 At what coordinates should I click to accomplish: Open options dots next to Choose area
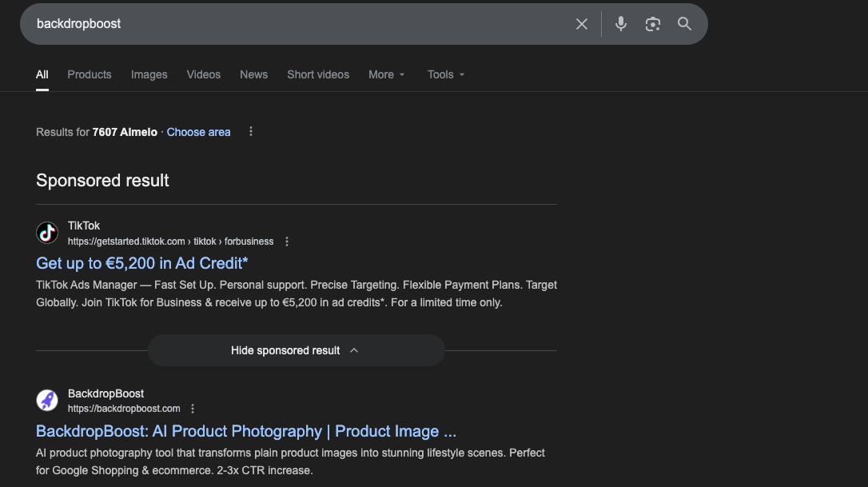tap(251, 131)
